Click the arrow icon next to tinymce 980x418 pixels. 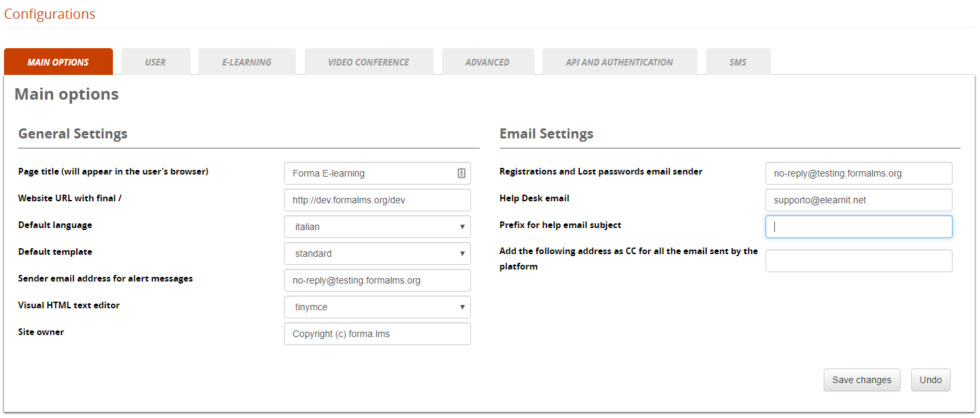(462, 307)
